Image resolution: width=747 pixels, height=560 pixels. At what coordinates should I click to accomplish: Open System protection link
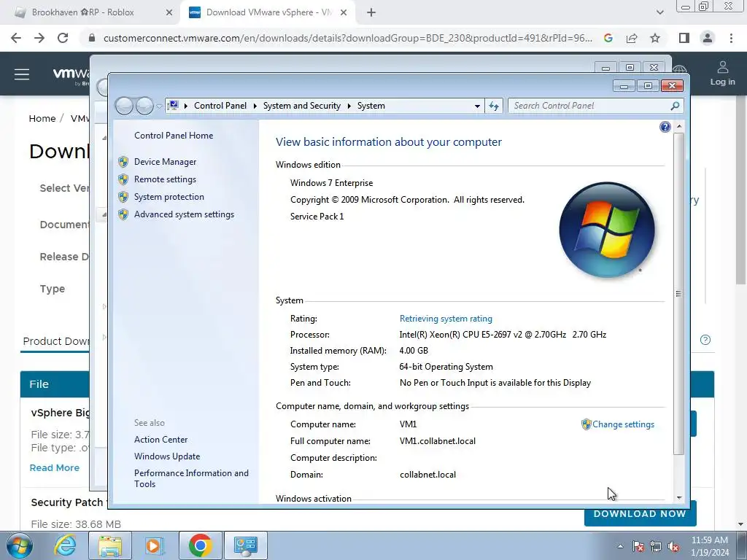point(169,197)
